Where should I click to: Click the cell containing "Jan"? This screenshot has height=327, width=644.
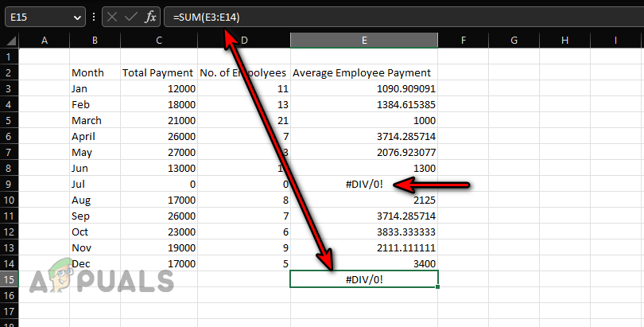point(95,88)
